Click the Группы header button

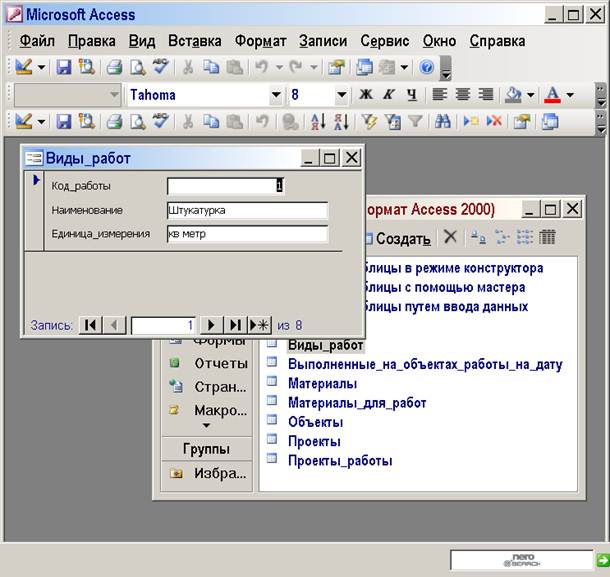(206, 449)
